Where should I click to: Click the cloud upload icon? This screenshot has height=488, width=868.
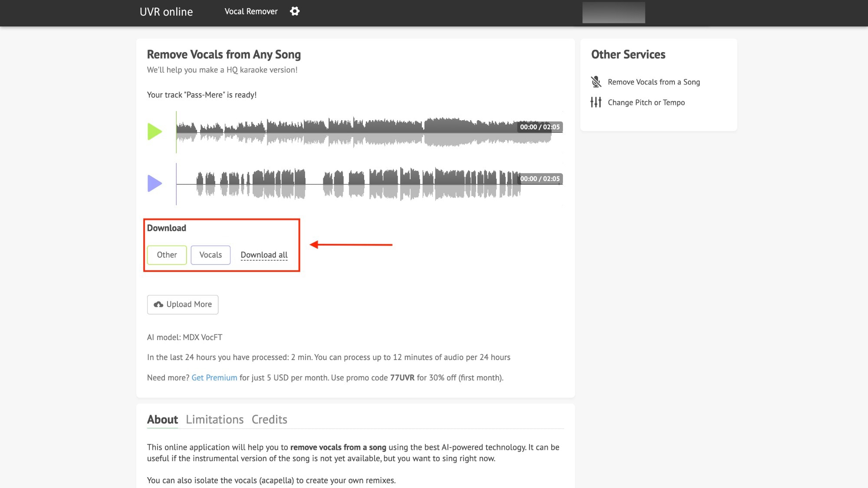click(x=158, y=305)
